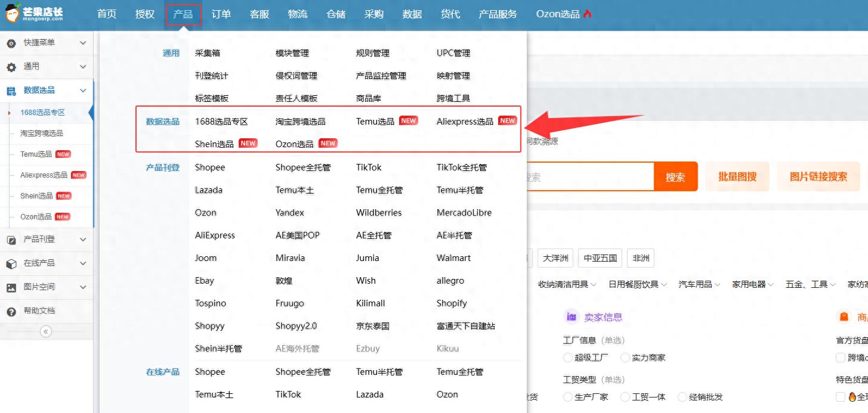This screenshot has height=413, width=868.
Task: Open the 产品 top menu
Action: (183, 14)
